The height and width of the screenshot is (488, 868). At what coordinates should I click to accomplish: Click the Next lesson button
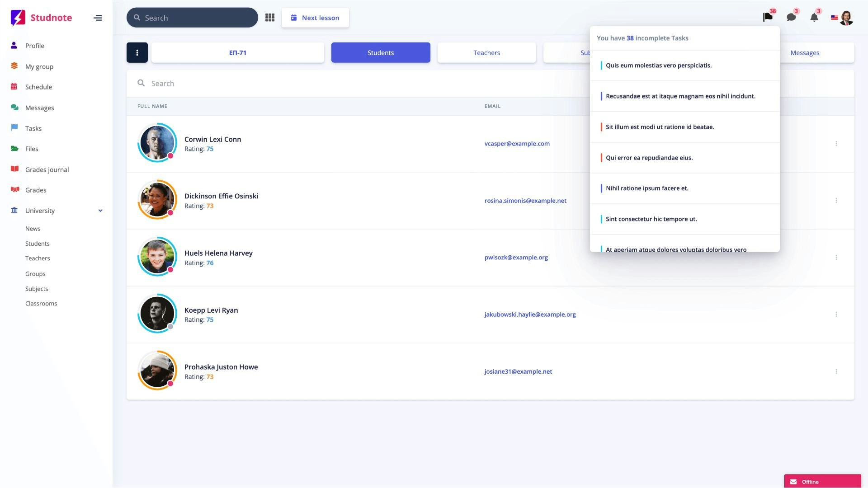pos(315,18)
